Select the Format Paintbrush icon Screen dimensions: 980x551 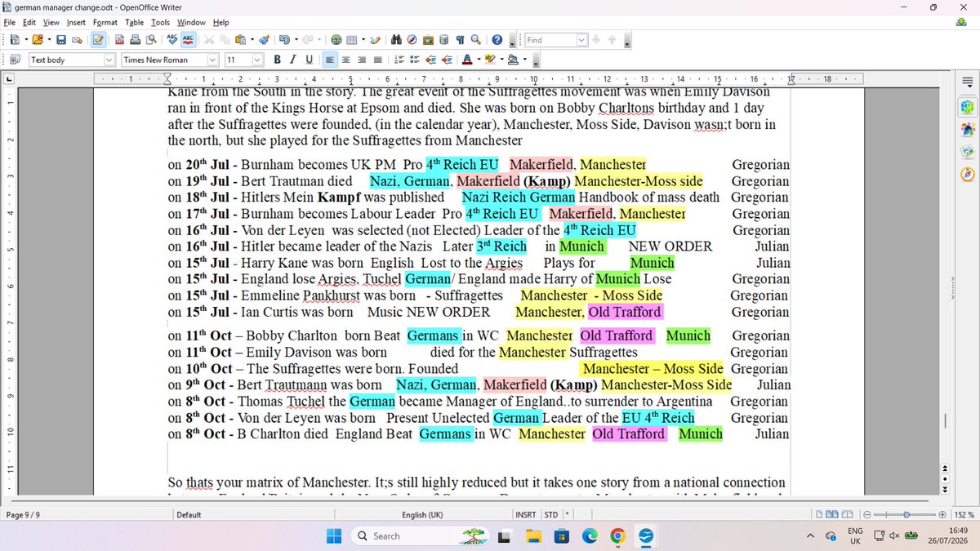point(264,39)
